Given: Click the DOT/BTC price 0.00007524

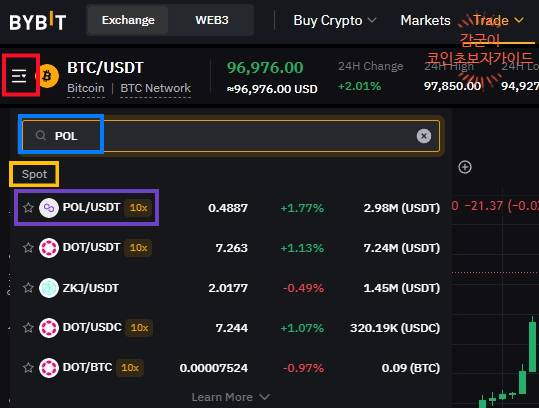Looking at the screenshot, I should coord(213,368).
